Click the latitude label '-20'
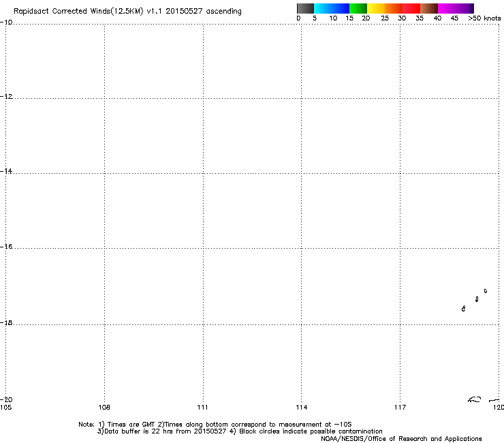The image size is (504, 443). coord(6,399)
